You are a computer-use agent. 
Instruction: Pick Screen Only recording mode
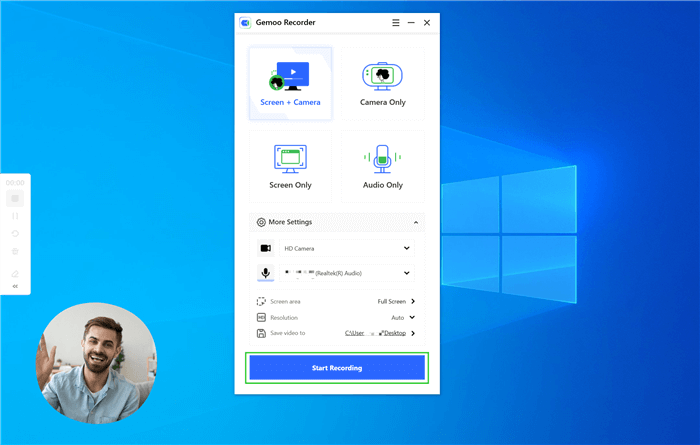click(290, 166)
